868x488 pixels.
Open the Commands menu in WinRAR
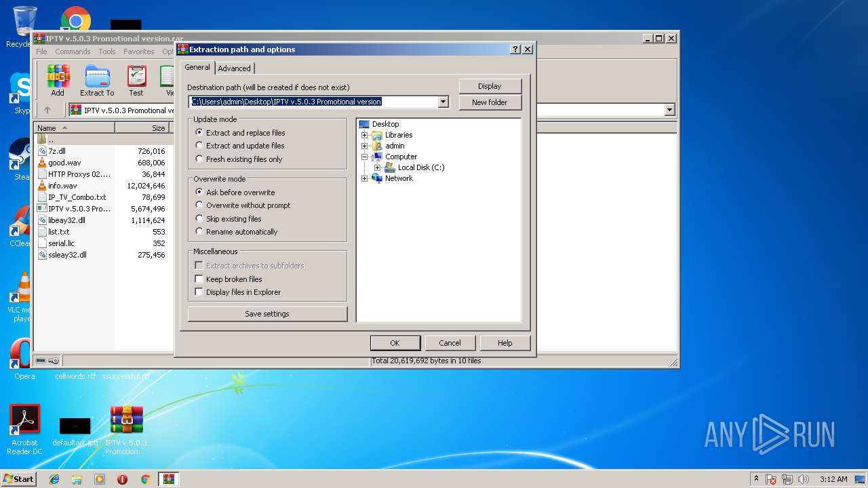[73, 52]
